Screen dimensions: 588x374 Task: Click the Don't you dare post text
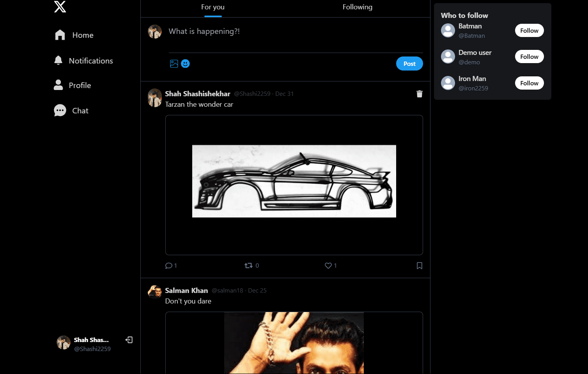pos(188,301)
